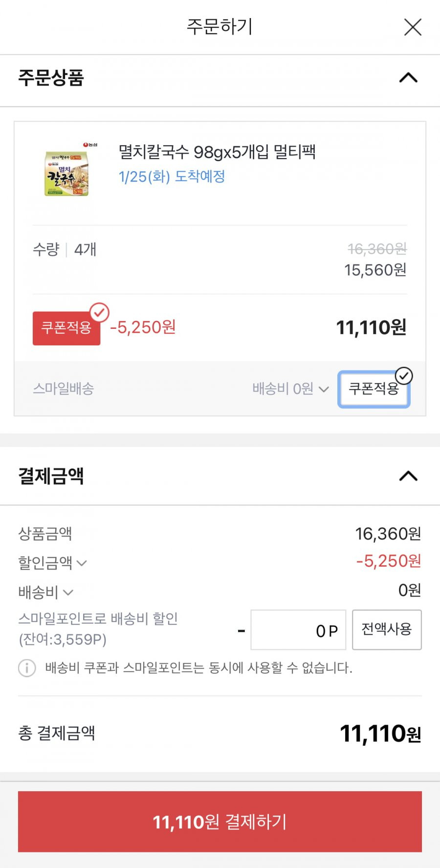
Task: Expand 배송비 details in payment summary
Action: tap(45, 592)
